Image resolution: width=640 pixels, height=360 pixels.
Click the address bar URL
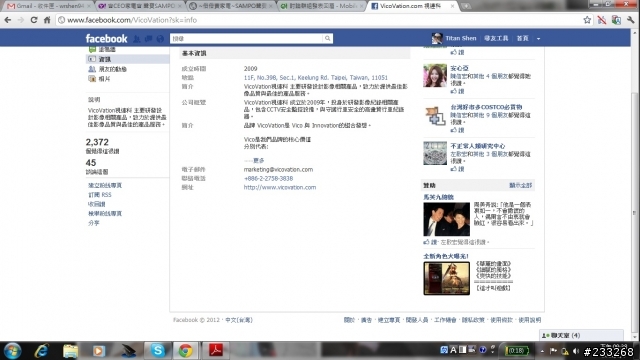pyautogui.click(x=132, y=20)
